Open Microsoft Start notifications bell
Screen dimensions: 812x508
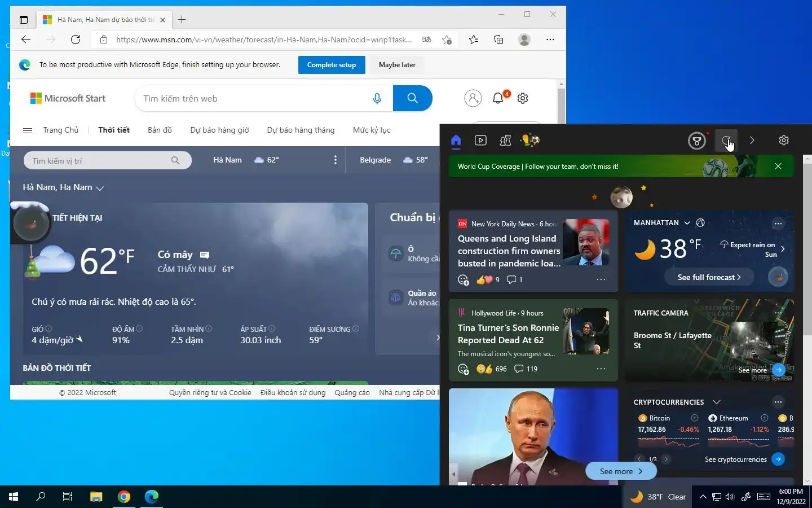point(498,98)
